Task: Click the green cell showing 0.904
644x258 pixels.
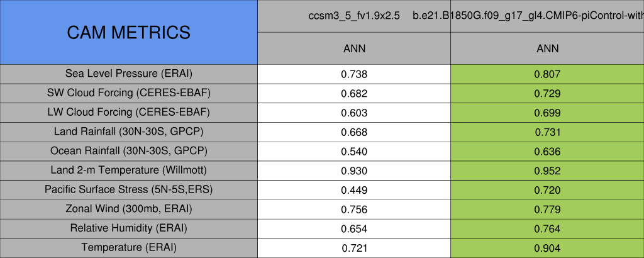Action: click(547, 248)
